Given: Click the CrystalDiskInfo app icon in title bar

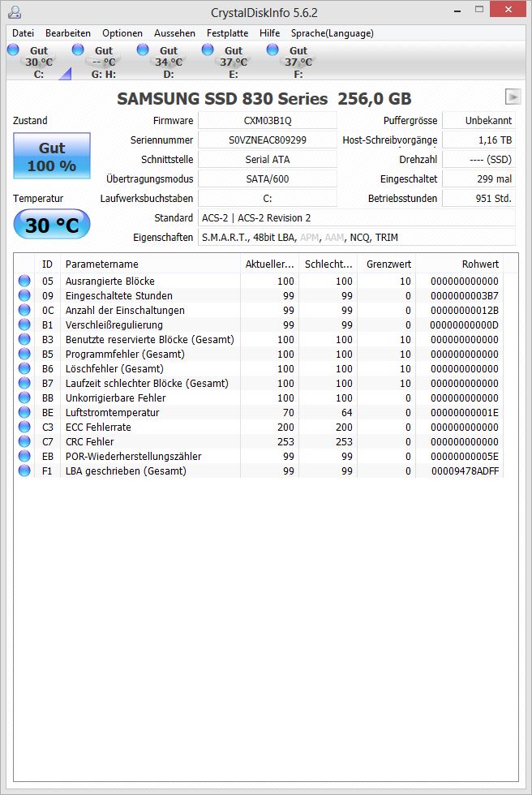Looking at the screenshot, I should 15,11.
